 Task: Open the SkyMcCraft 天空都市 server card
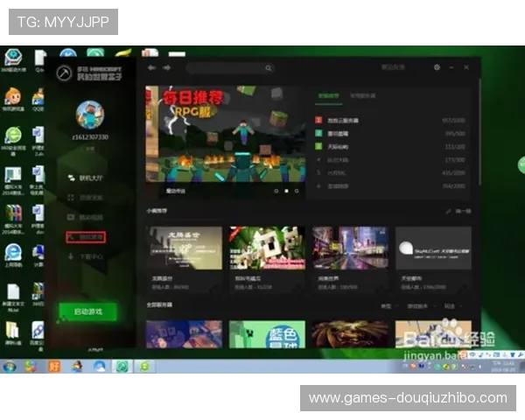pyautogui.click(x=433, y=259)
